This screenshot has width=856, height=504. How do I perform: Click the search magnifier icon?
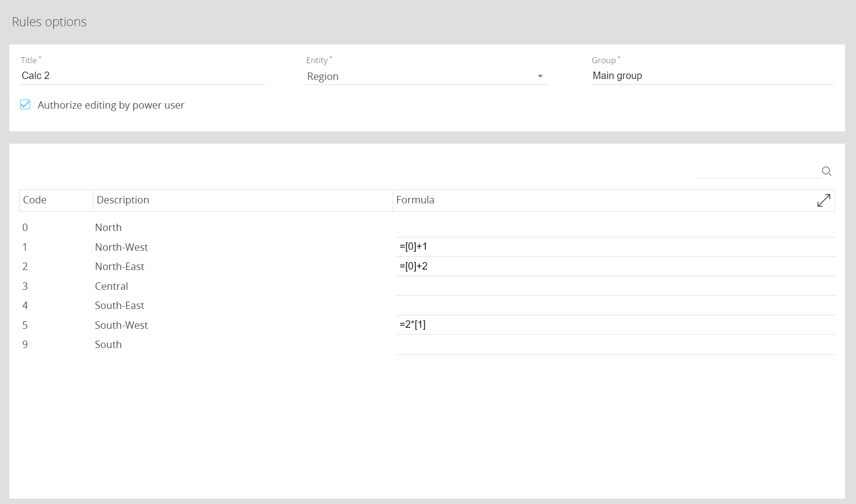tap(826, 171)
